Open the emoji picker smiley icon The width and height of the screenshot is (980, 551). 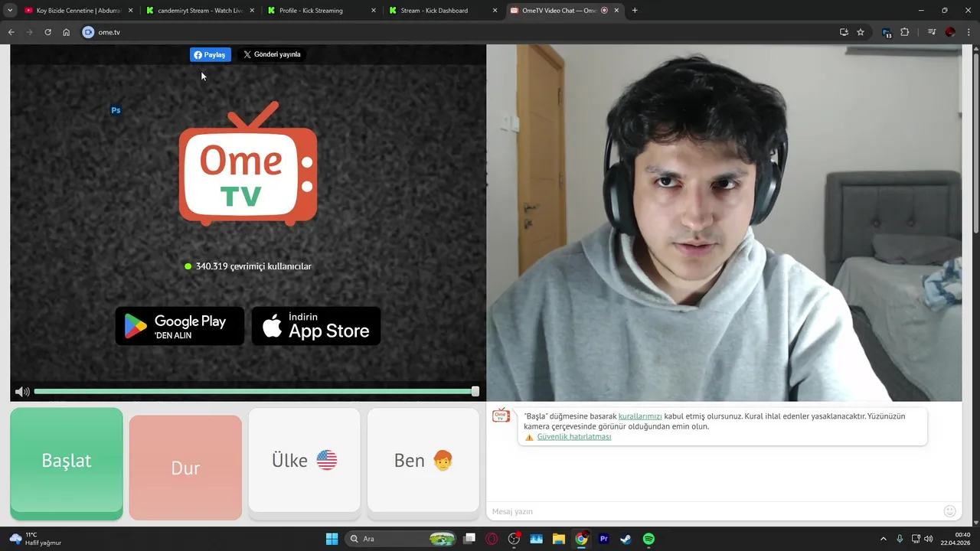(950, 511)
